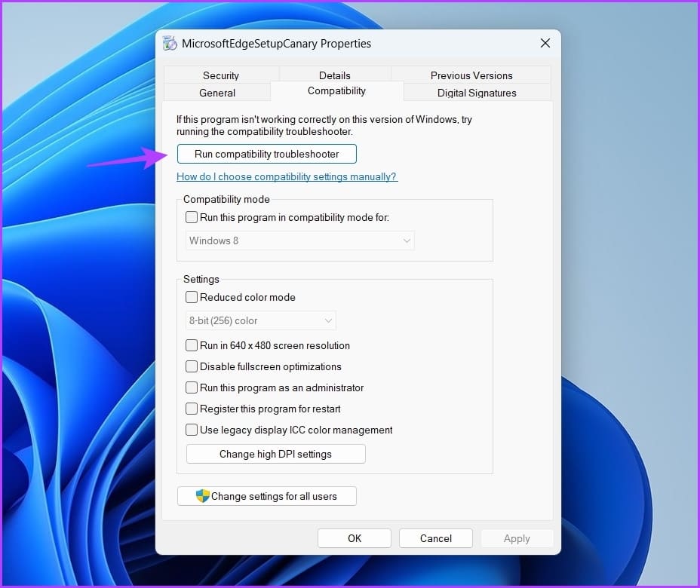Screen dimensions: 700x588
Task: Click the 'Compatibility mode' group label
Action: pyautogui.click(x=226, y=199)
